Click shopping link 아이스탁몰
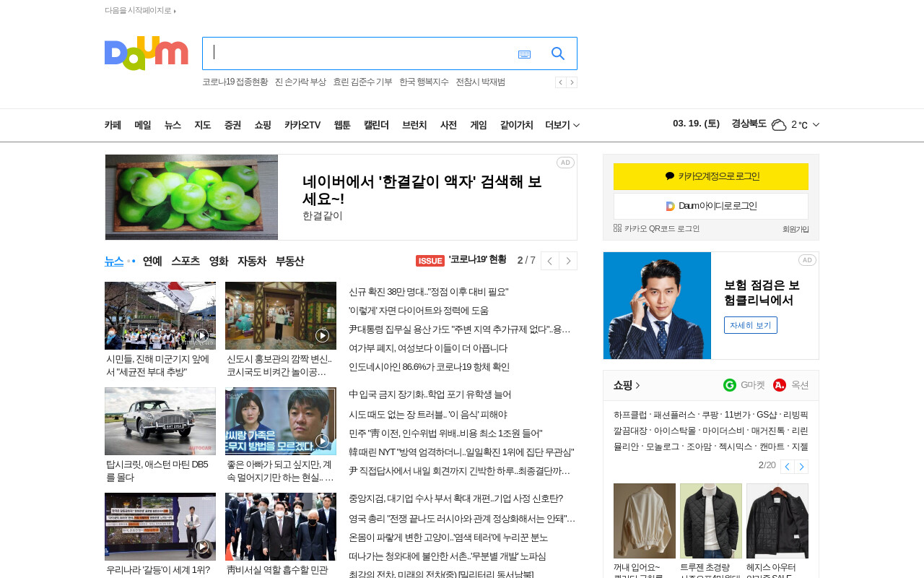924x578 pixels. point(674,431)
